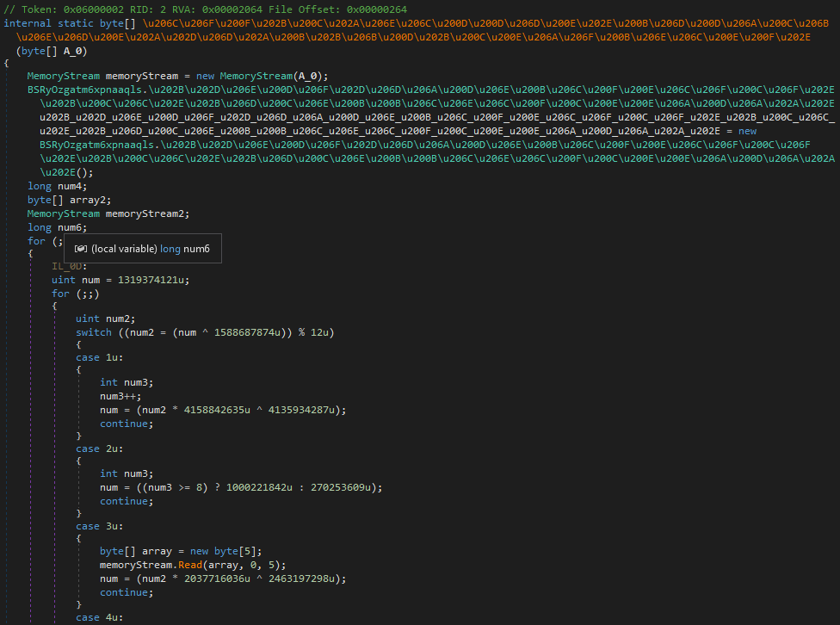Click the 'byte[] array2;' declaration
Viewport: 840px width, 625px height.
coord(69,200)
